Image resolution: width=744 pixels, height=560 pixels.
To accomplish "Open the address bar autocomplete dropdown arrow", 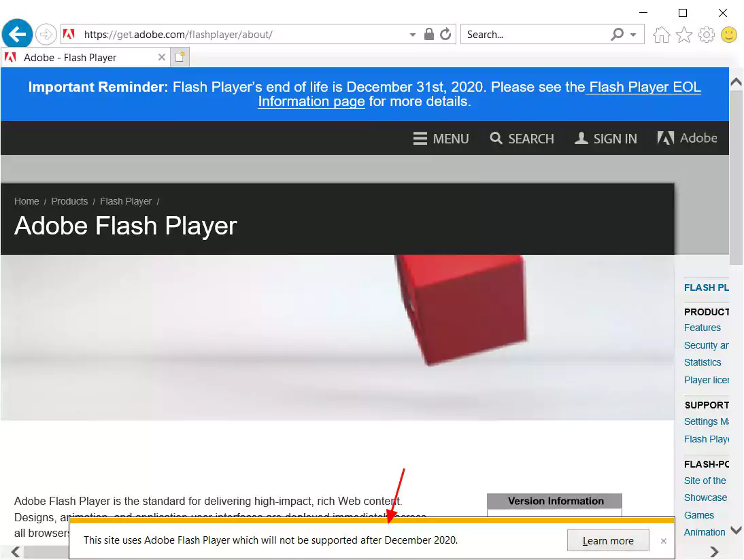I will pyautogui.click(x=412, y=35).
